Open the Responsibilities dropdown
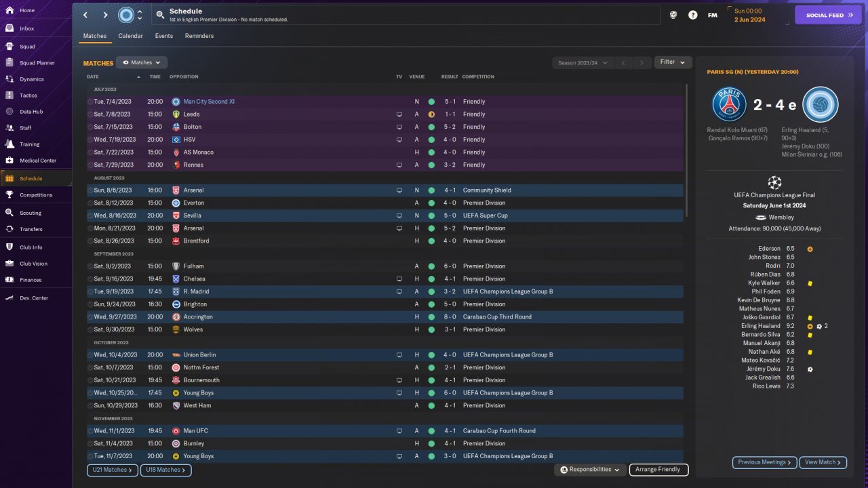Image resolution: width=868 pixels, height=488 pixels. (589, 470)
